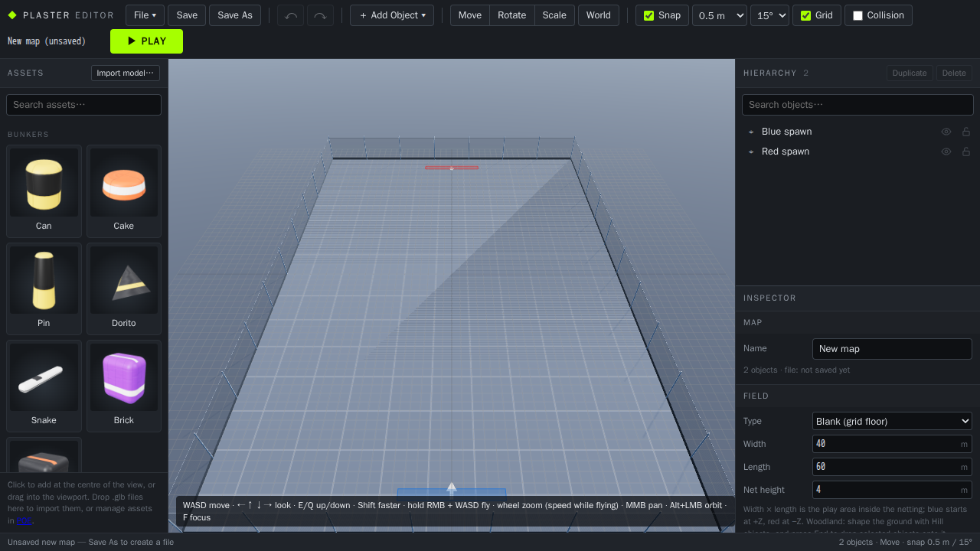Select the Rotate transform mode
This screenshot has width=980, height=551.
pos(512,15)
